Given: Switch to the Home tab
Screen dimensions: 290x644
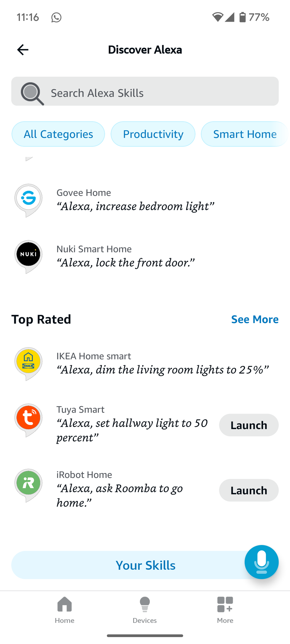Looking at the screenshot, I should click(x=64, y=610).
